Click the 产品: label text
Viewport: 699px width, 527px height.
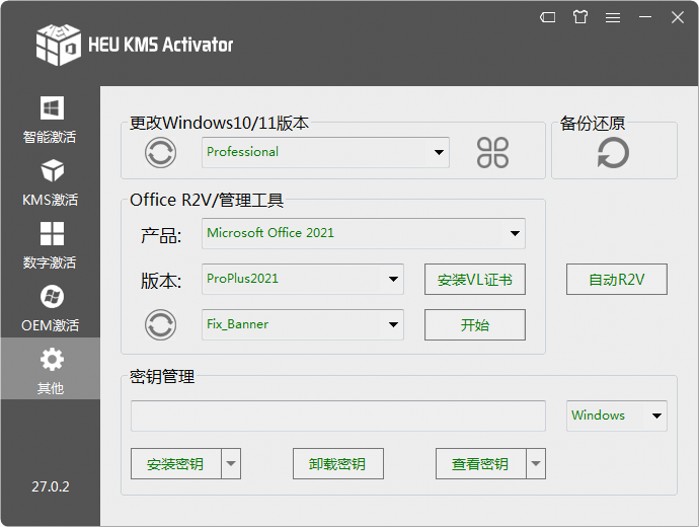pyautogui.click(x=161, y=235)
